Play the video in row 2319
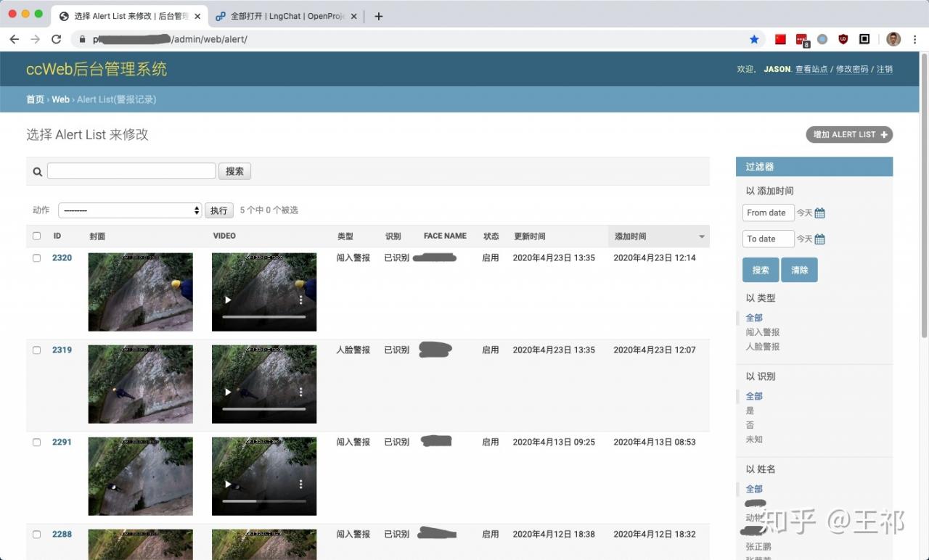Screen dimensions: 929x560 pyautogui.click(x=228, y=392)
